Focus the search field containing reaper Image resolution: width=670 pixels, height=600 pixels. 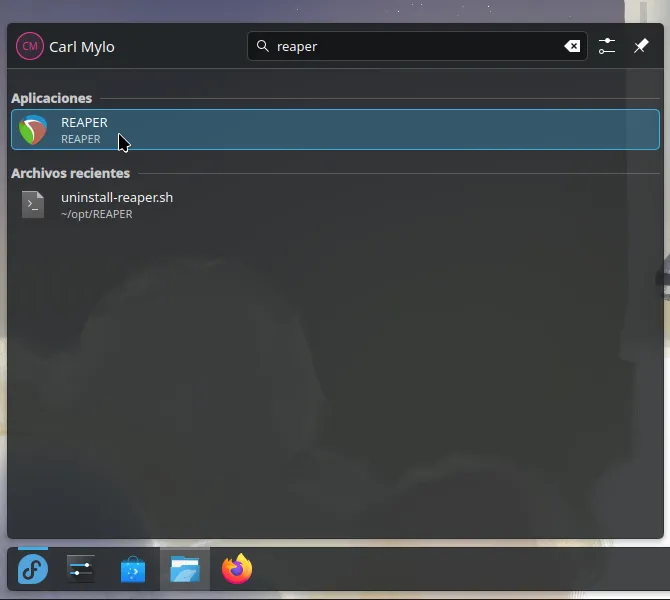[417, 46]
